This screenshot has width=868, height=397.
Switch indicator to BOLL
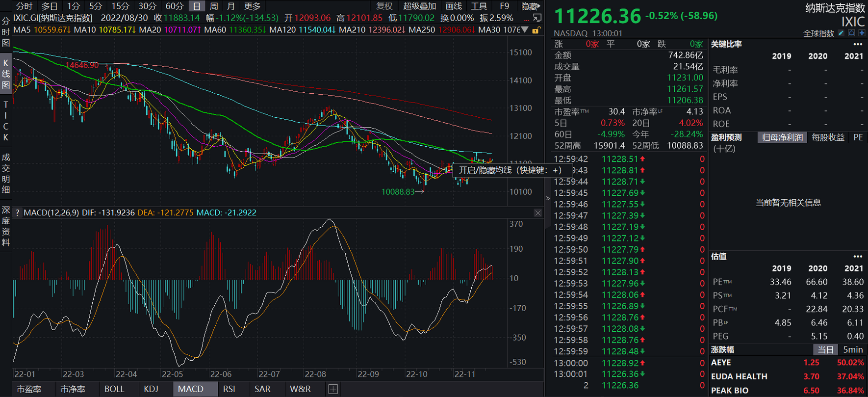pos(114,389)
